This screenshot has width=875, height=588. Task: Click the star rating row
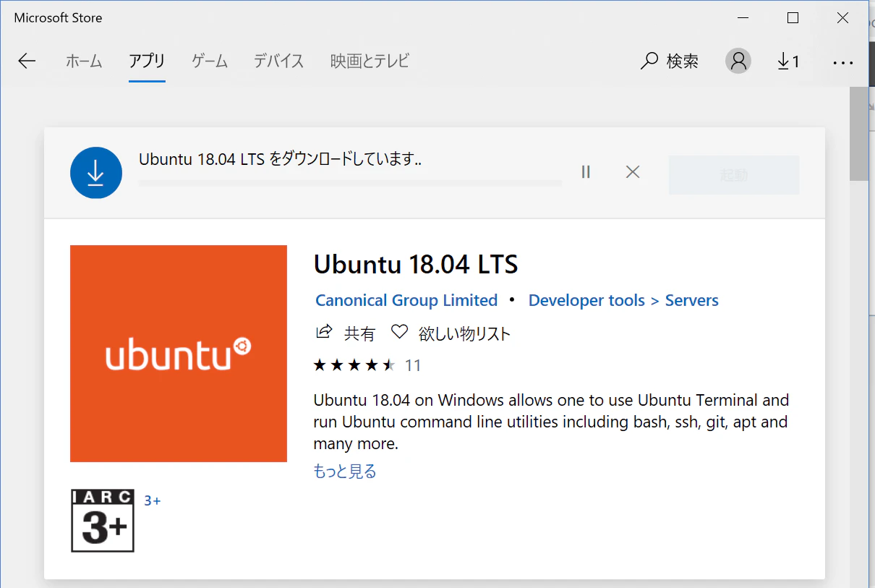[x=354, y=365]
